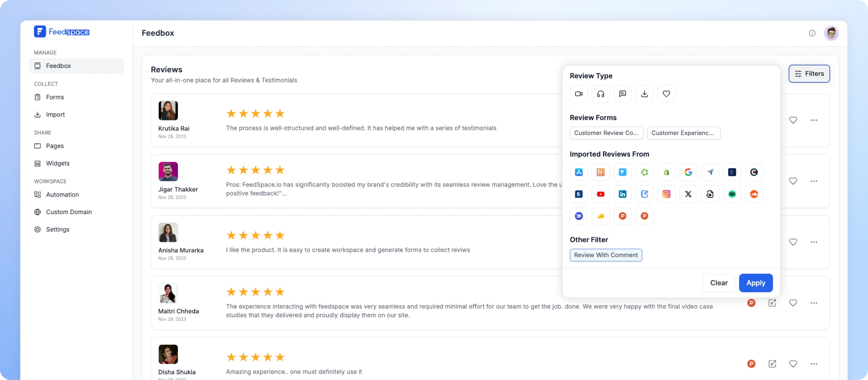Filter reviews imported from Tripadvisor
Viewport: 868px width, 380px height.
[x=732, y=194]
